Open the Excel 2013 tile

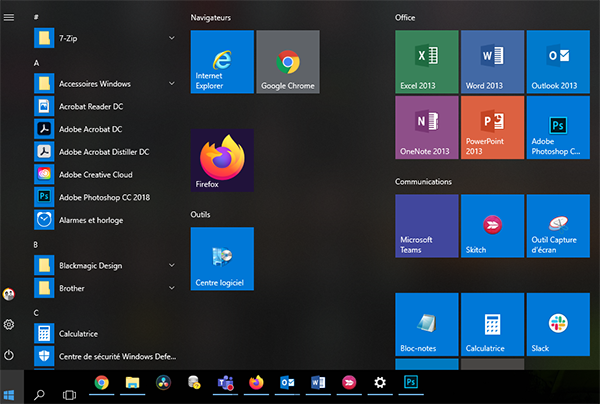[x=427, y=61]
